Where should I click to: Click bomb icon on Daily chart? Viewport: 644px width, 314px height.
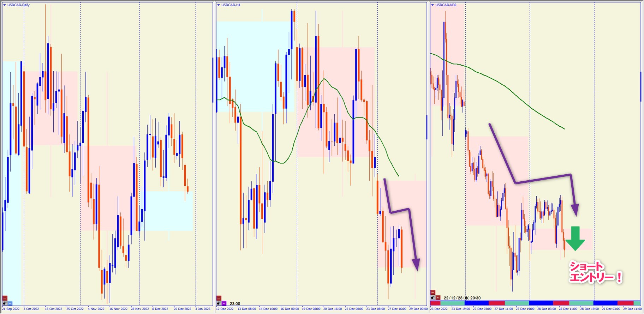point(5,303)
